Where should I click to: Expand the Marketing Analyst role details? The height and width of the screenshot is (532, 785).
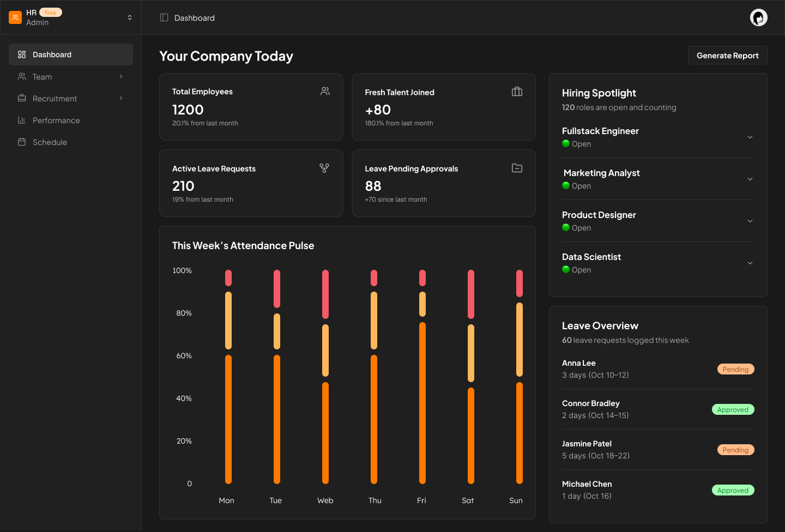(x=750, y=179)
